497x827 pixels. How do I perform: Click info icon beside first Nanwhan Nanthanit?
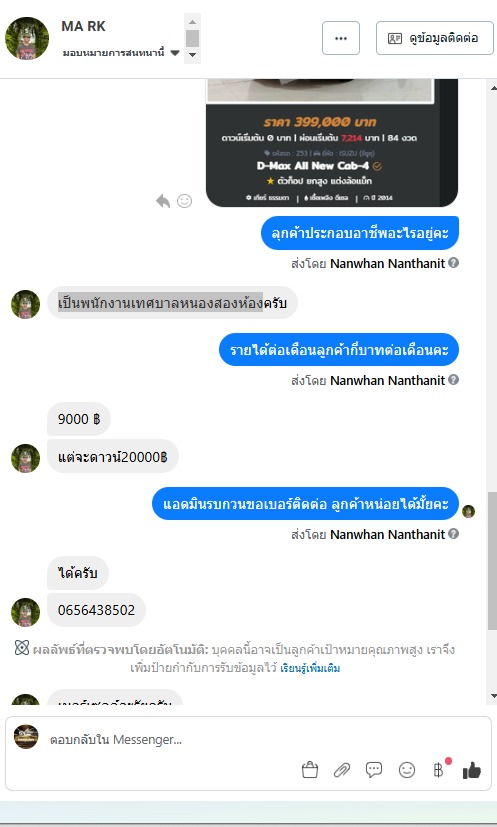453,263
